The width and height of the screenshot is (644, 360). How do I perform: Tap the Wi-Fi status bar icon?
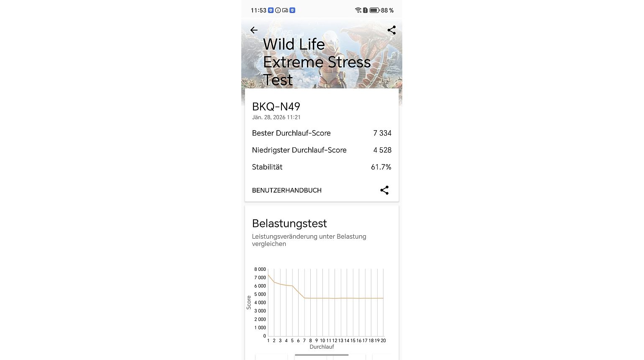[x=358, y=10]
